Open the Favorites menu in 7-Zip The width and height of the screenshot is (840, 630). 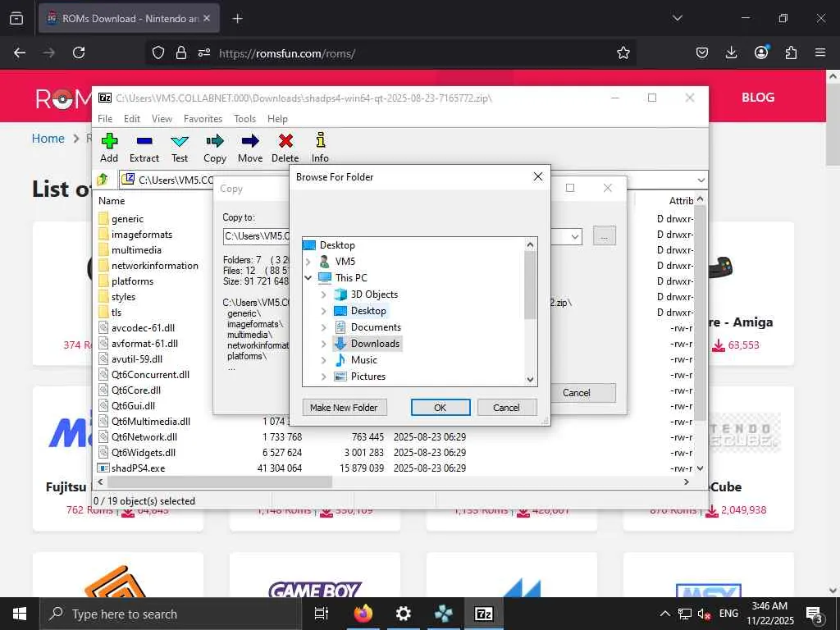click(x=203, y=119)
